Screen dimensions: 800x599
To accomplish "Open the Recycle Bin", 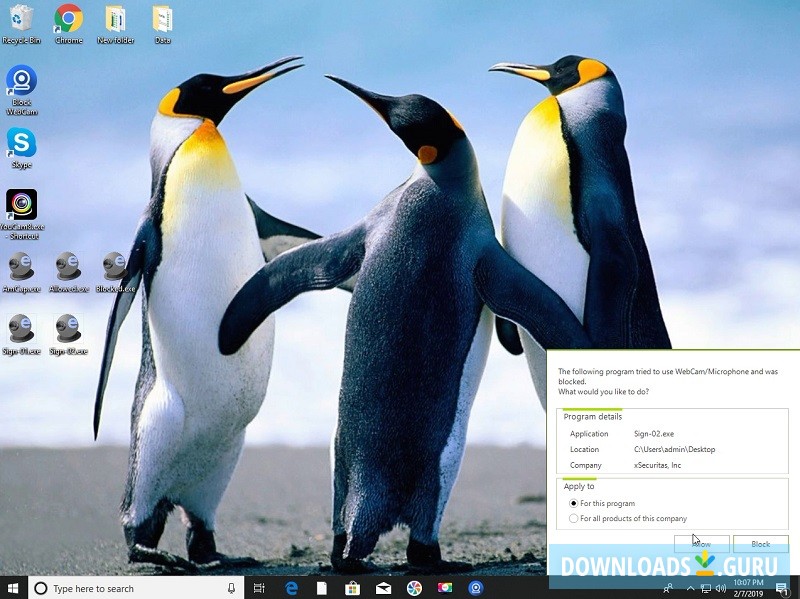I will [22, 18].
